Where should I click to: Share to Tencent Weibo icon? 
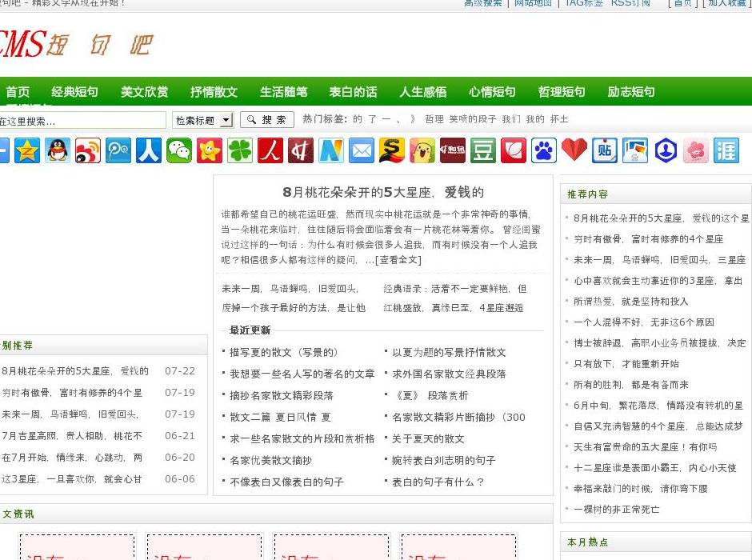[x=118, y=150]
